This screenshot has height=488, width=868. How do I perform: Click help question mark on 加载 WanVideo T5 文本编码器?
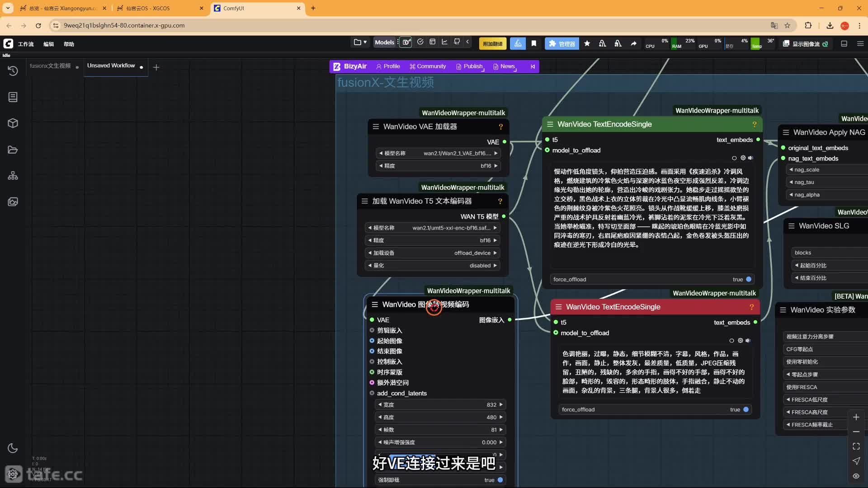(500, 201)
